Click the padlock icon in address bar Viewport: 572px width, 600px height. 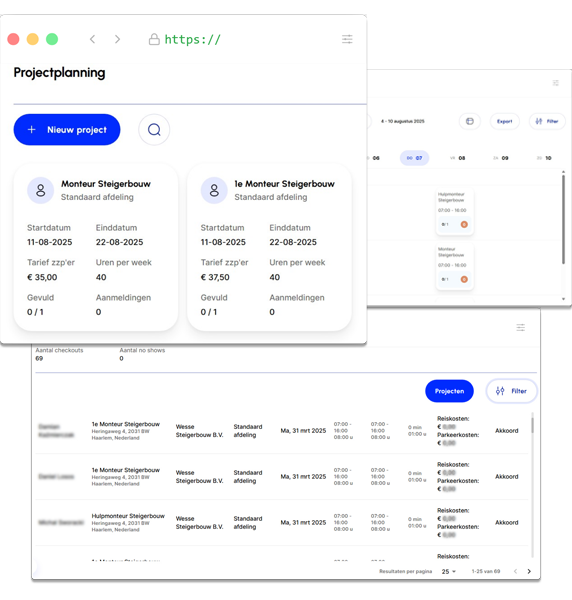click(x=154, y=39)
